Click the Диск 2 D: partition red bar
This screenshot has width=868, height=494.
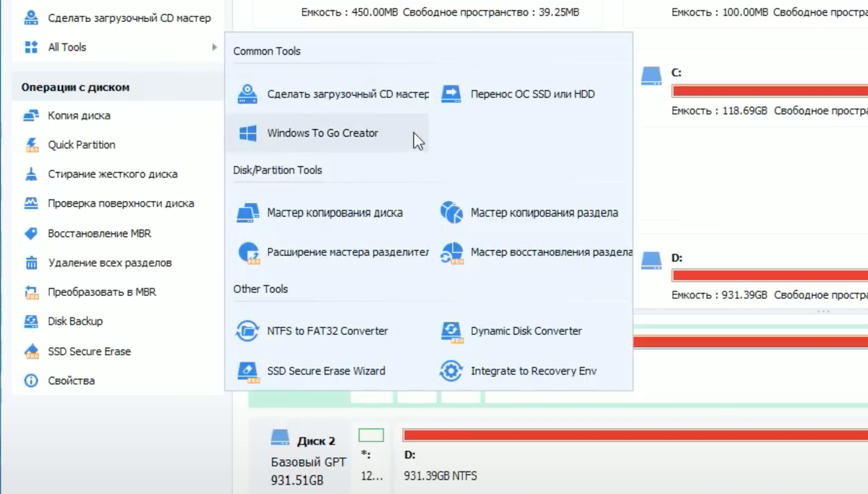tap(635, 435)
